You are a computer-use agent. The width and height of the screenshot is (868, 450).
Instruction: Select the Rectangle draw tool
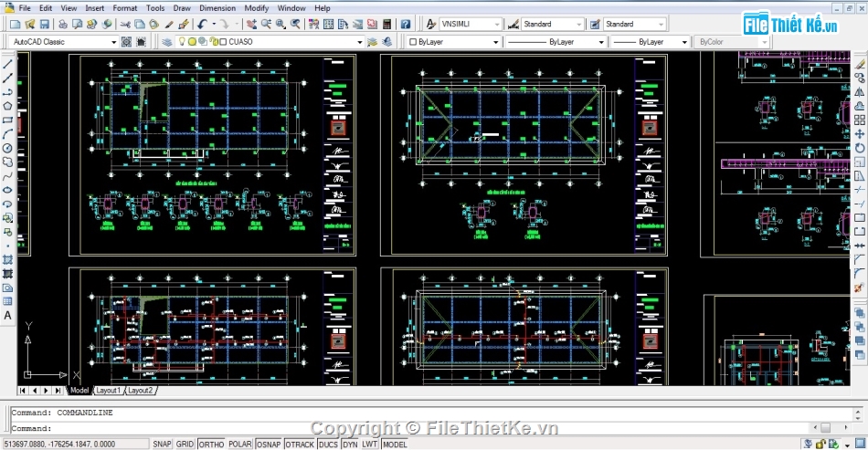pos(7,120)
